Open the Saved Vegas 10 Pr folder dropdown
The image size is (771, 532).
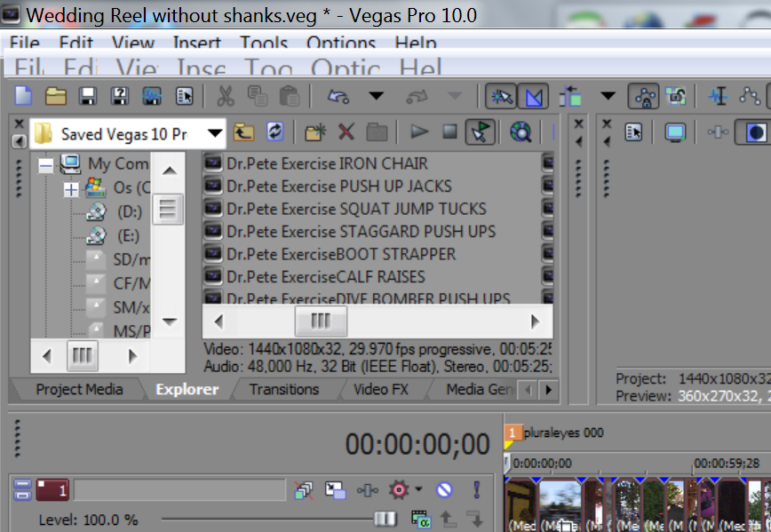pos(214,134)
